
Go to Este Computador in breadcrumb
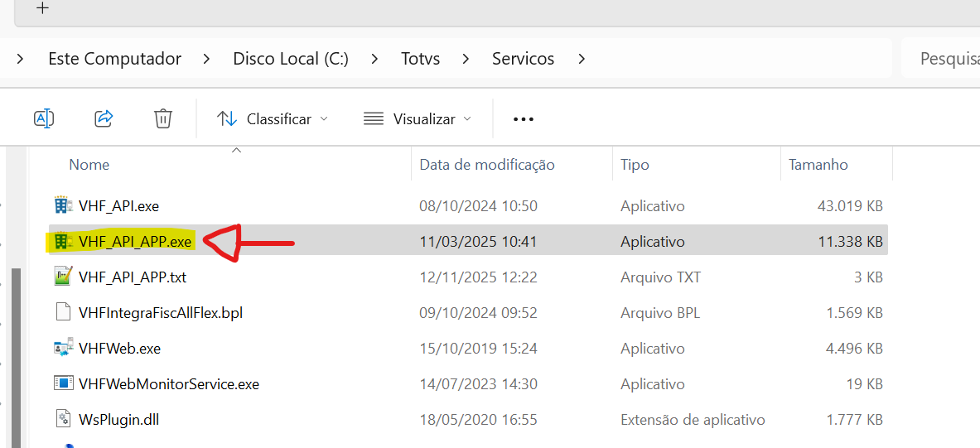coord(115,59)
